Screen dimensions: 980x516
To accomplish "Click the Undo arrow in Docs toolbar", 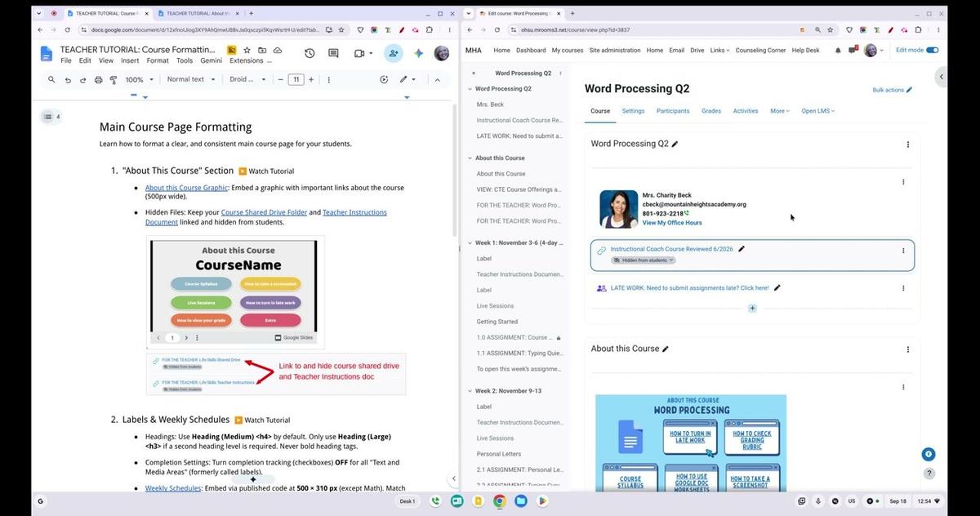I will click(68, 80).
